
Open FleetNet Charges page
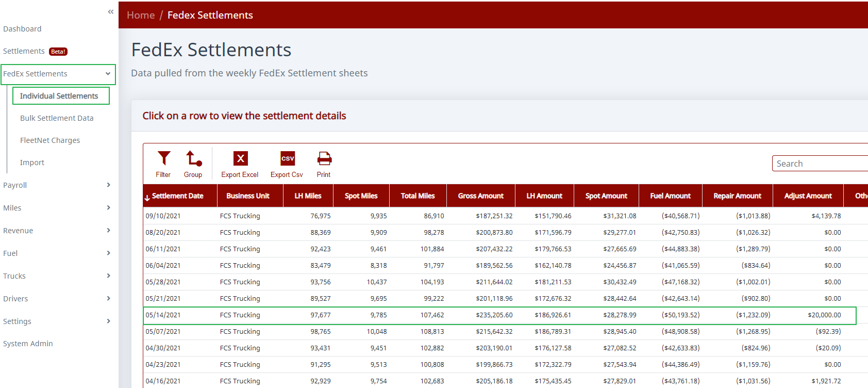pos(50,140)
